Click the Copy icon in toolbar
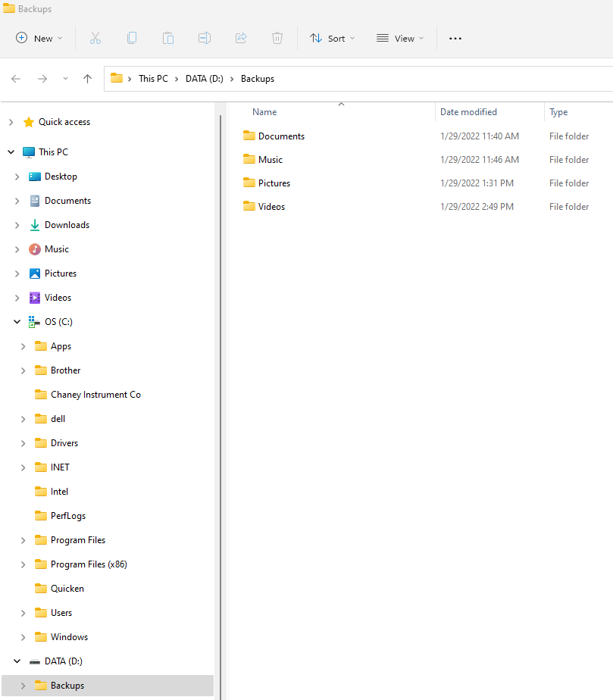This screenshot has height=700, width=613. point(132,39)
